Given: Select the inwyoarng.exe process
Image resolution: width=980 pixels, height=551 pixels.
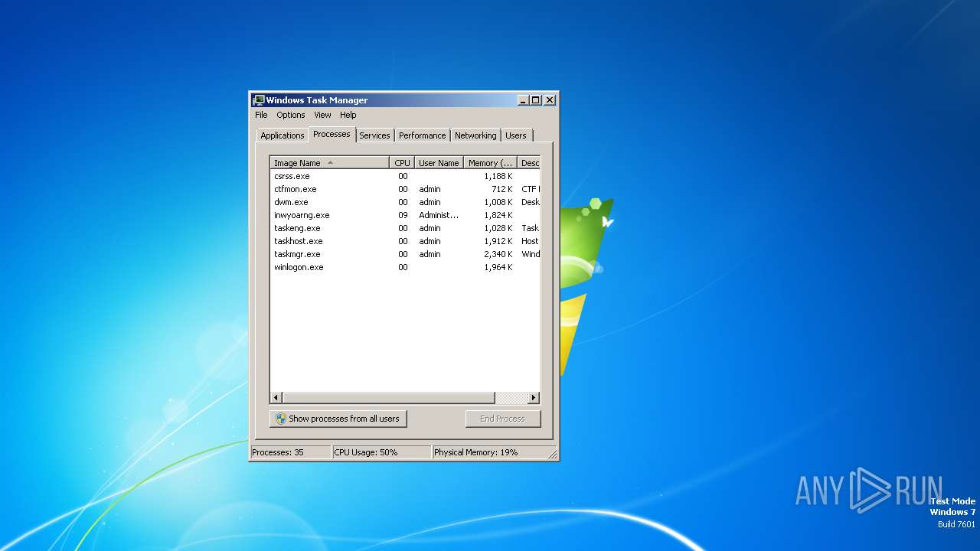Looking at the screenshot, I should [x=405, y=215].
